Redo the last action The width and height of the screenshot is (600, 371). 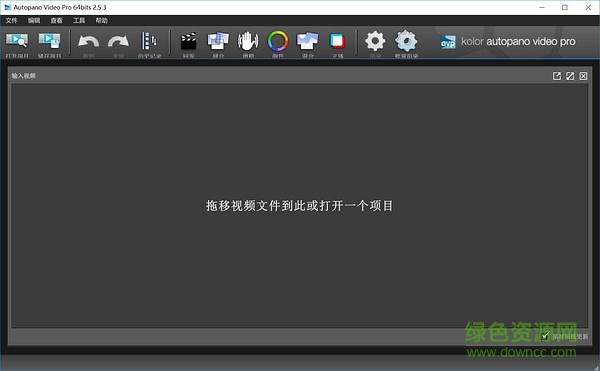(118, 41)
